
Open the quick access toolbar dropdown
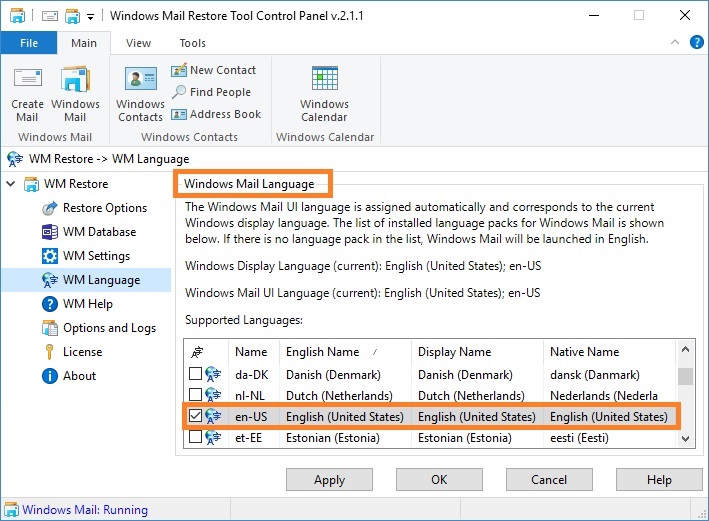pyautogui.click(x=90, y=17)
